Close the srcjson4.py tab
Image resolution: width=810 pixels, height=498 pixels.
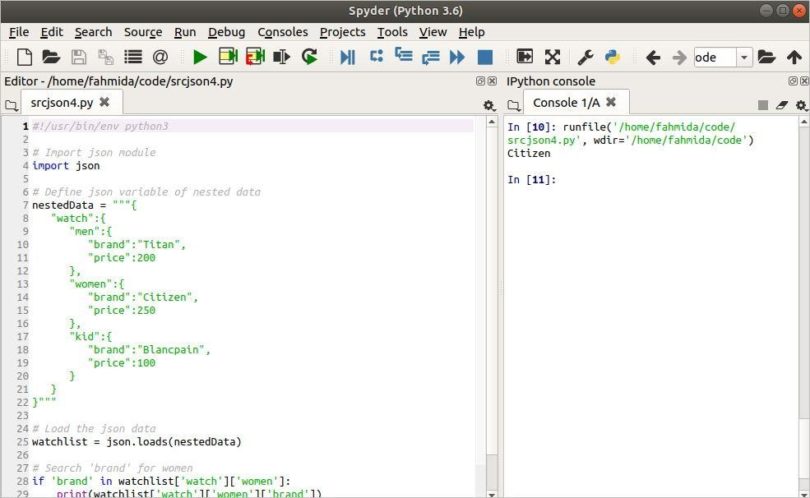click(104, 102)
